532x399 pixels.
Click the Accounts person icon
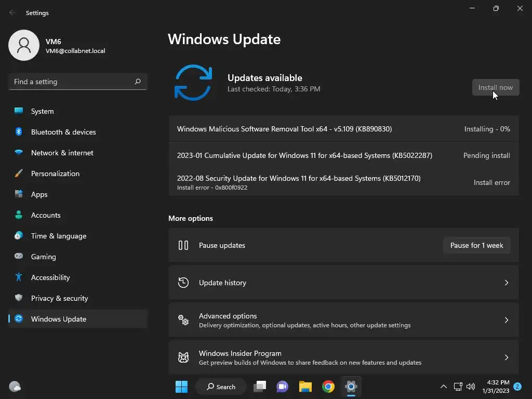click(x=19, y=215)
